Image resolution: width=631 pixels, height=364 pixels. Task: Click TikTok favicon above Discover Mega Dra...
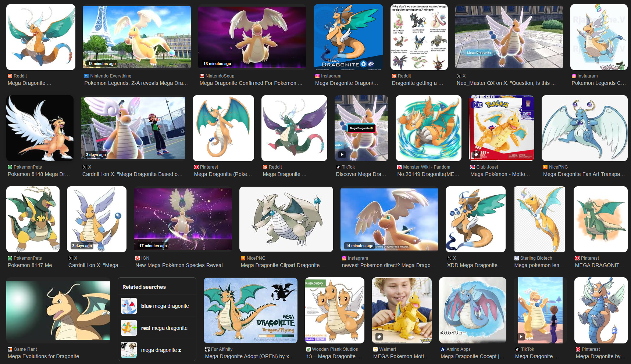338,167
